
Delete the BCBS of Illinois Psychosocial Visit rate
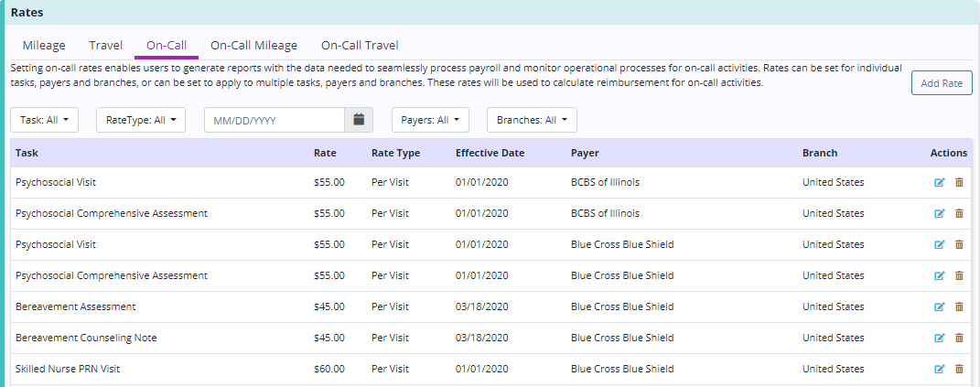[x=959, y=183]
